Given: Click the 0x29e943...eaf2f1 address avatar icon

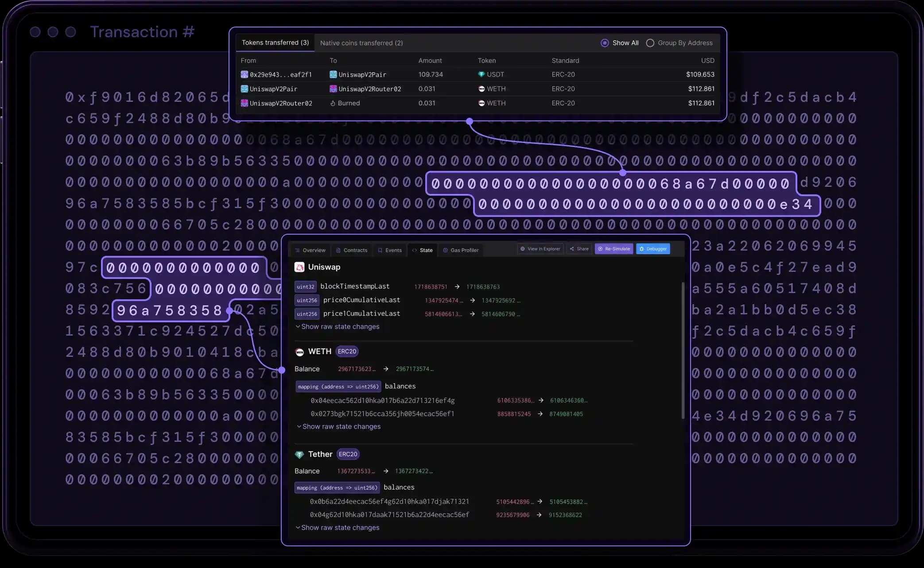Looking at the screenshot, I should pyautogui.click(x=244, y=74).
